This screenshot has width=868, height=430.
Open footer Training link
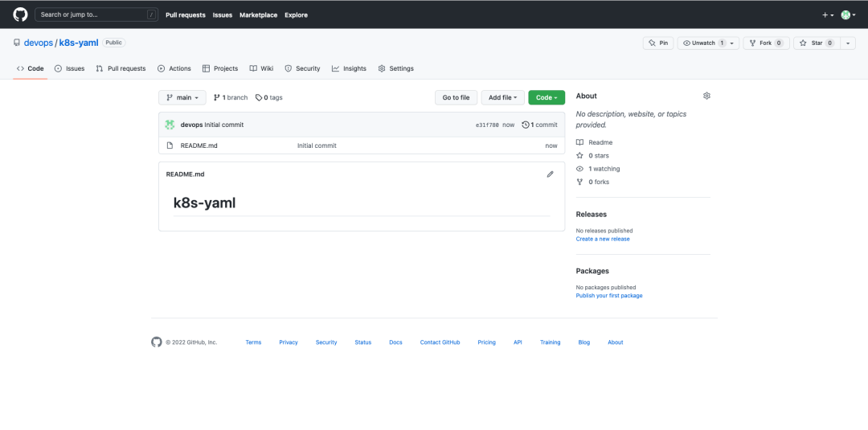coord(551,342)
